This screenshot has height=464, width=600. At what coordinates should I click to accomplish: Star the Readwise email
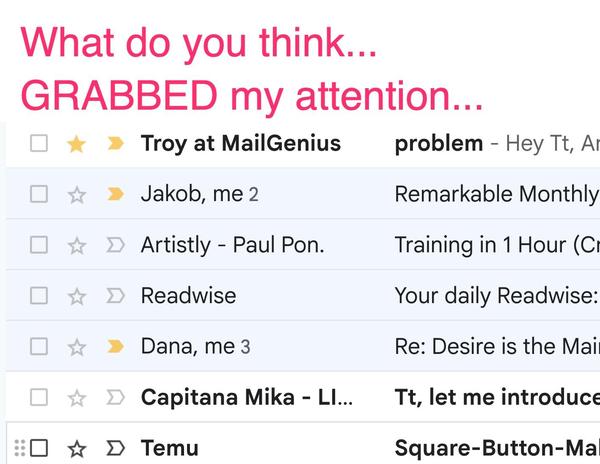coord(77,296)
